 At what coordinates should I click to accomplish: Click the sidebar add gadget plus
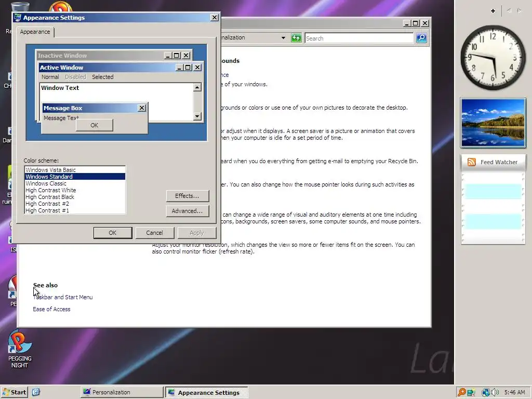point(493,11)
